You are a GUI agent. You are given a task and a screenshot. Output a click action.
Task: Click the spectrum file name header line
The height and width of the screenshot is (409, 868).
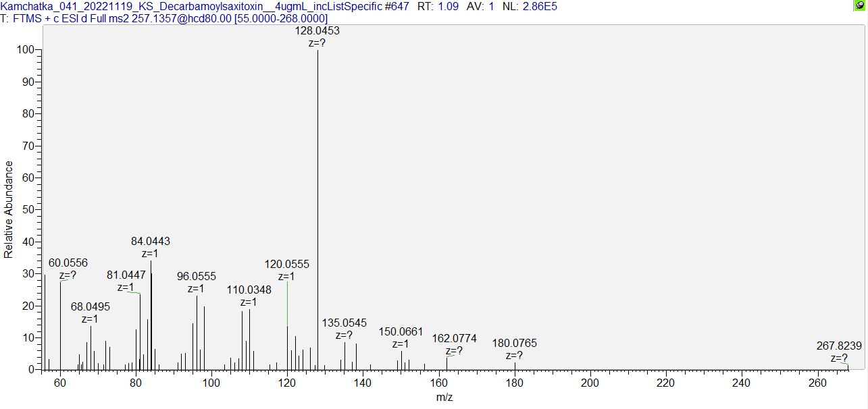tap(278, 6)
